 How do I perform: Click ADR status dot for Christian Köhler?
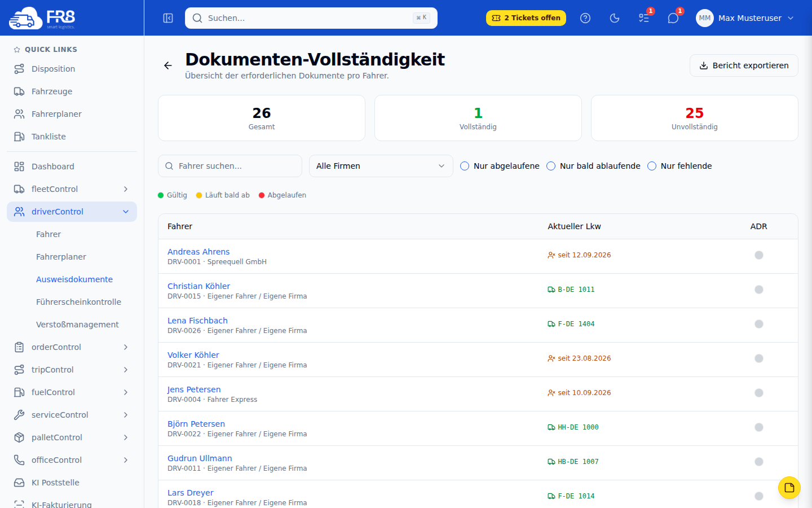tap(759, 290)
